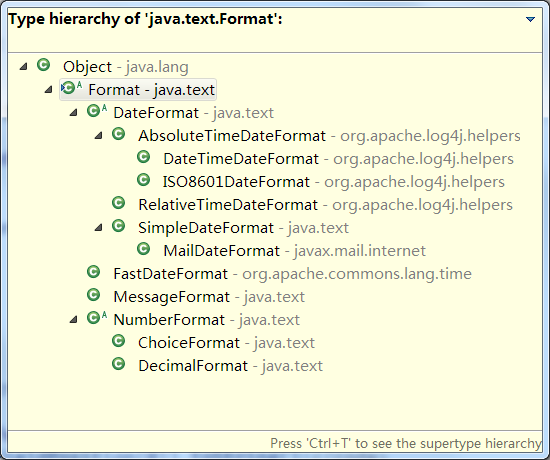Collapse the Format node arrow
The height and width of the screenshot is (460, 550).
[49, 89]
